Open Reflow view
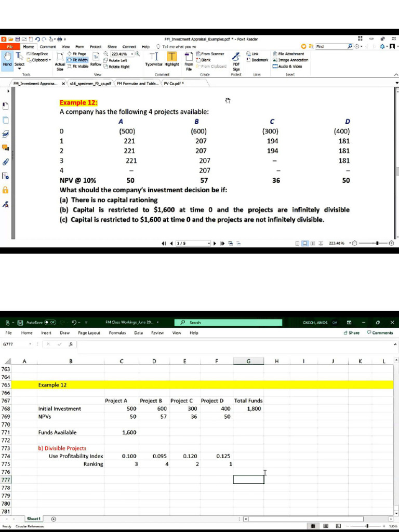This screenshot has height=532, width=399. [x=96, y=59]
